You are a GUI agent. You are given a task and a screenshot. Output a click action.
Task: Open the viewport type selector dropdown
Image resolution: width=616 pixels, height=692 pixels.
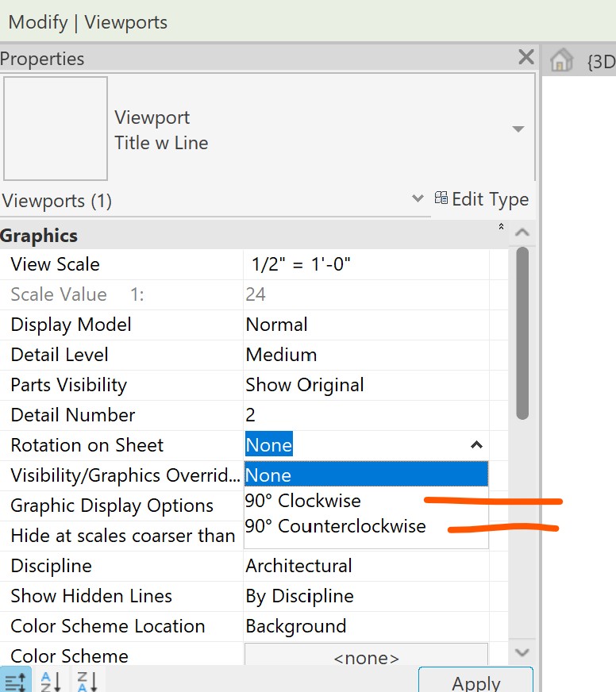[518, 128]
